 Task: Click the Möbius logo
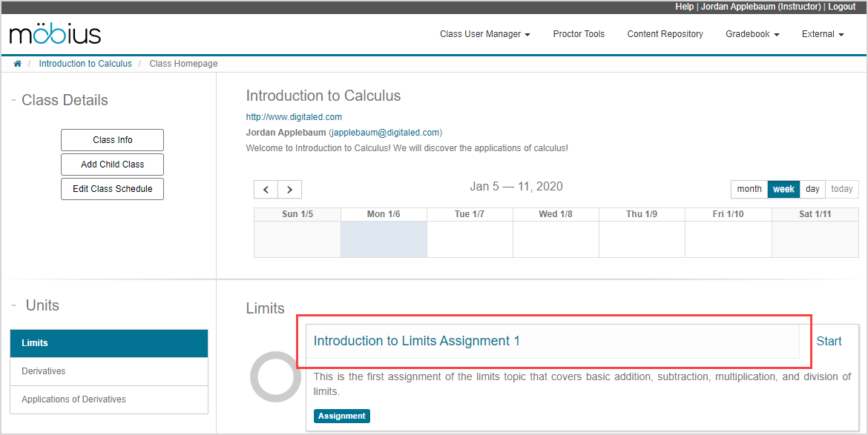click(55, 34)
